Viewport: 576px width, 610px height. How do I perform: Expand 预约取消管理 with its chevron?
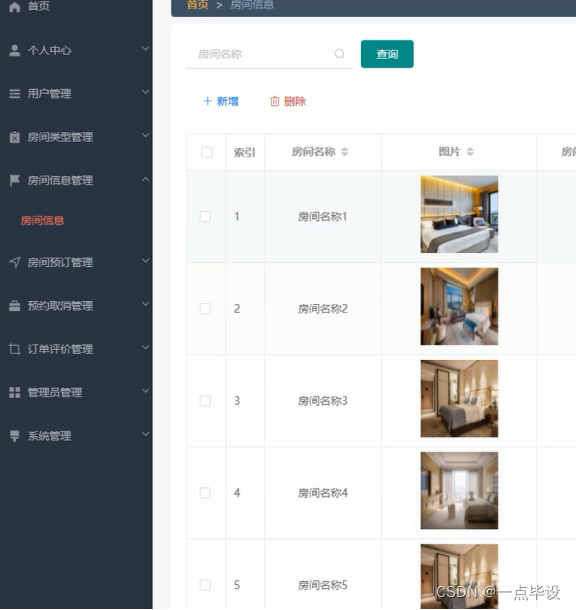[145, 304]
